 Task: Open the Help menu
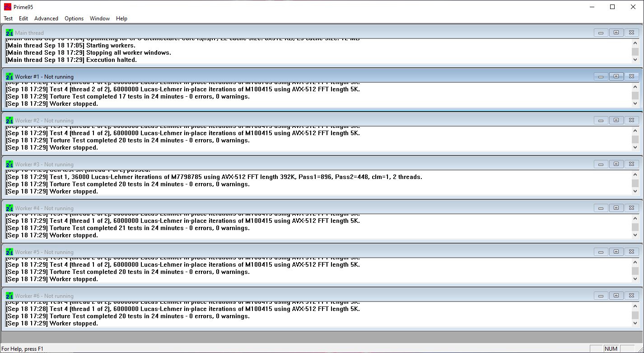[x=121, y=19]
